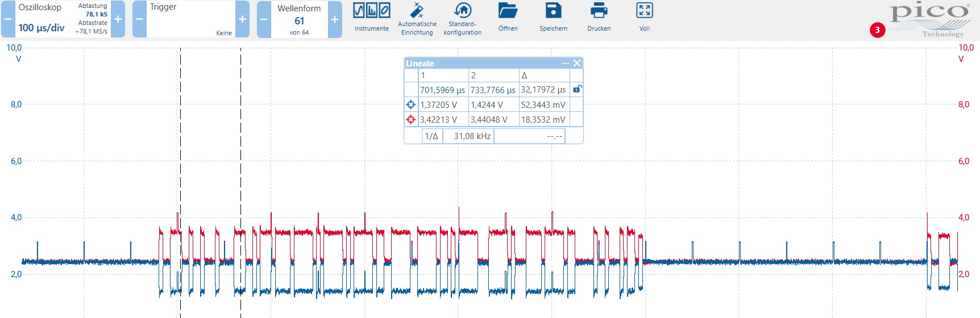Click the empty --.-- field in Lineale
Viewport: 980px width, 318px height.
[x=529, y=136]
